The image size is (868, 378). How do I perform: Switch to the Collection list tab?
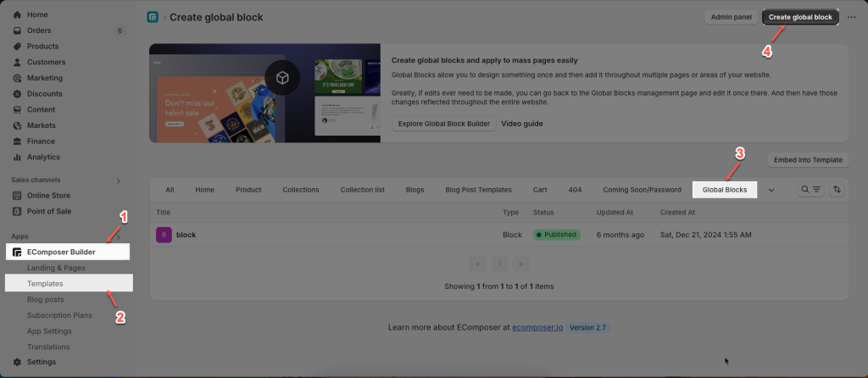coord(363,190)
